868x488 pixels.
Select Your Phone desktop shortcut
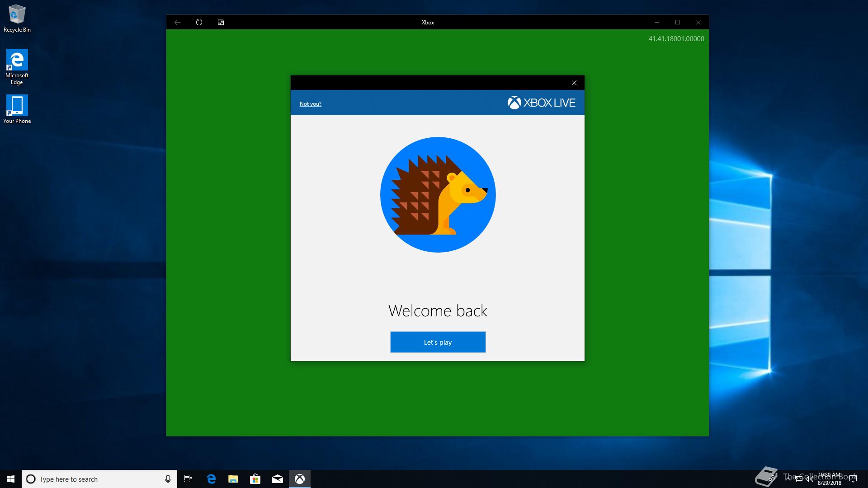pyautogui.click(x=17, y=109)
